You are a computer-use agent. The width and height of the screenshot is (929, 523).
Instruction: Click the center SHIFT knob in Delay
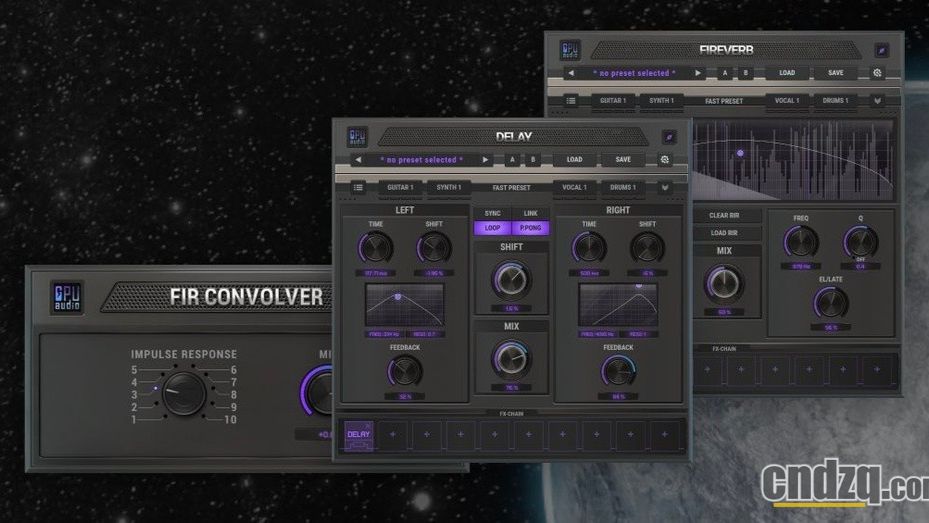[511, 280]
